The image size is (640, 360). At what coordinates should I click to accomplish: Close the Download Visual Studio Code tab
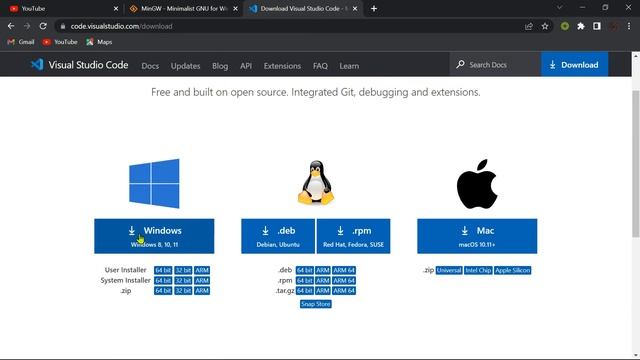coord(355,9)
